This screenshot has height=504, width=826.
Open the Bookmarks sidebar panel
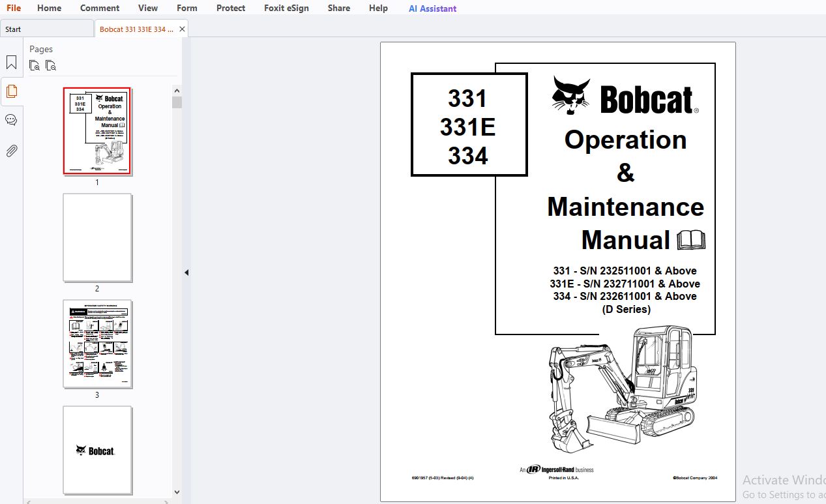click(x=11, y=63)
